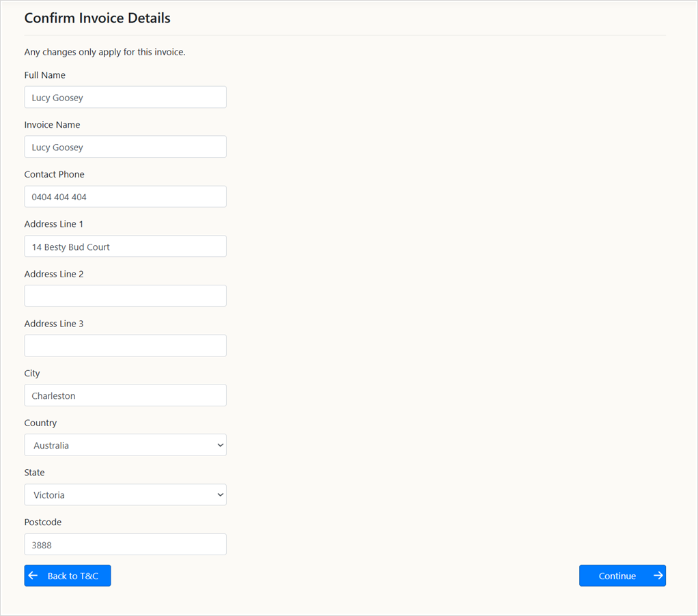
Task: Click the right arrow icon on Continue
Action: tap(658, 576)
